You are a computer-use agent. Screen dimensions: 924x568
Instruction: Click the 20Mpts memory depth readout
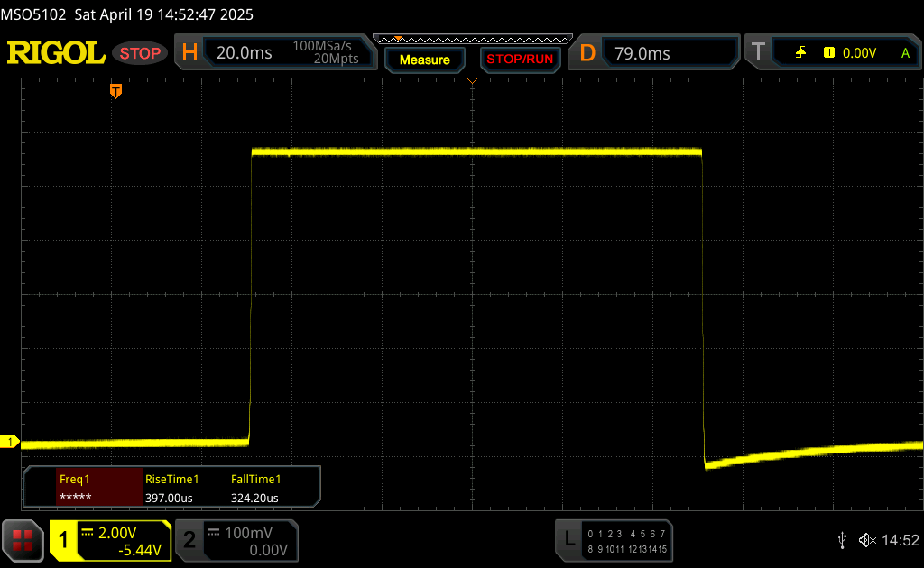point(336,59)
